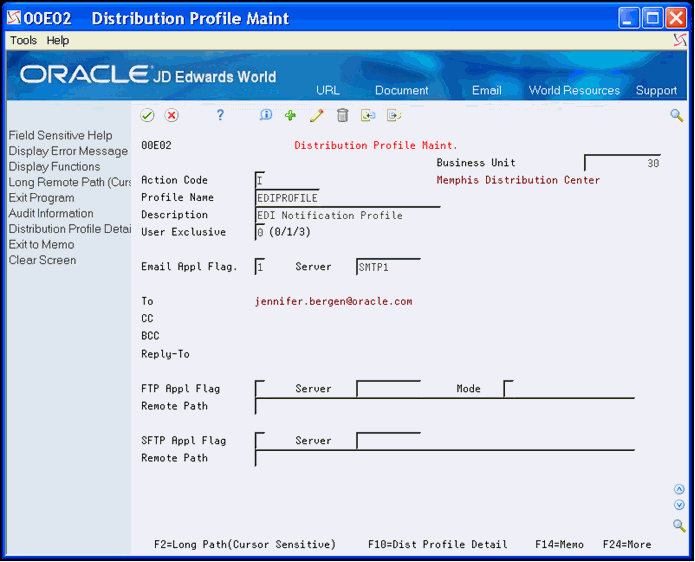
Task: Click the SFTP Appl Flag field
Action: click(x=260, y=441)
